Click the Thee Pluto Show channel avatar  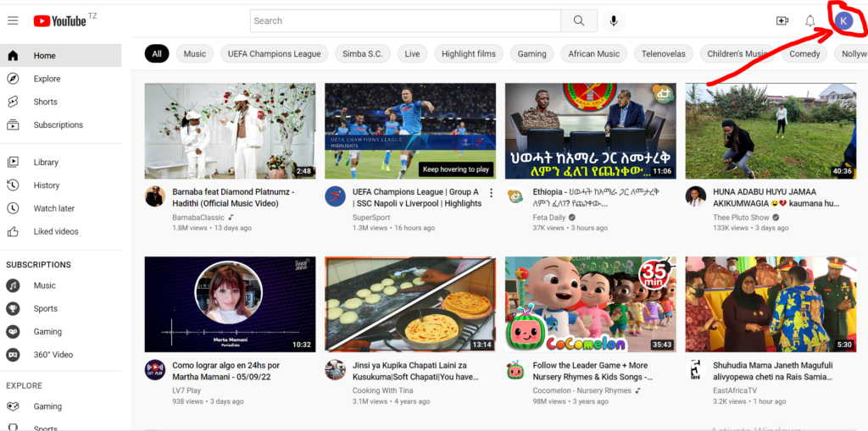point(696,196)
